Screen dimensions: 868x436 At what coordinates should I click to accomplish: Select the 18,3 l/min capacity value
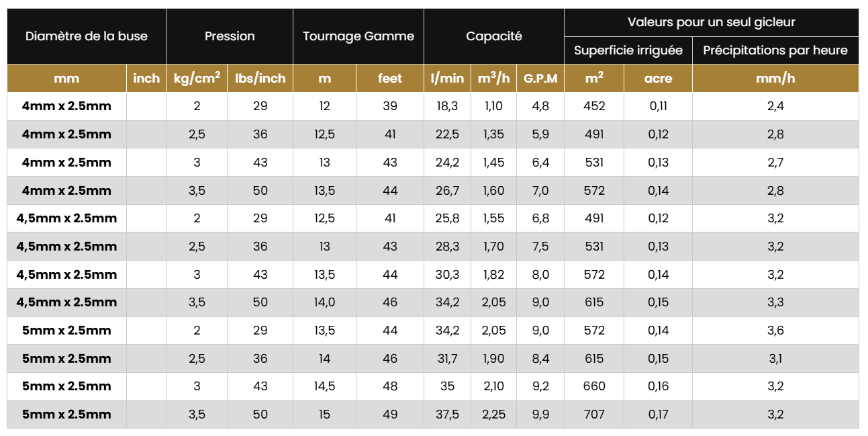tap(447, 106)
